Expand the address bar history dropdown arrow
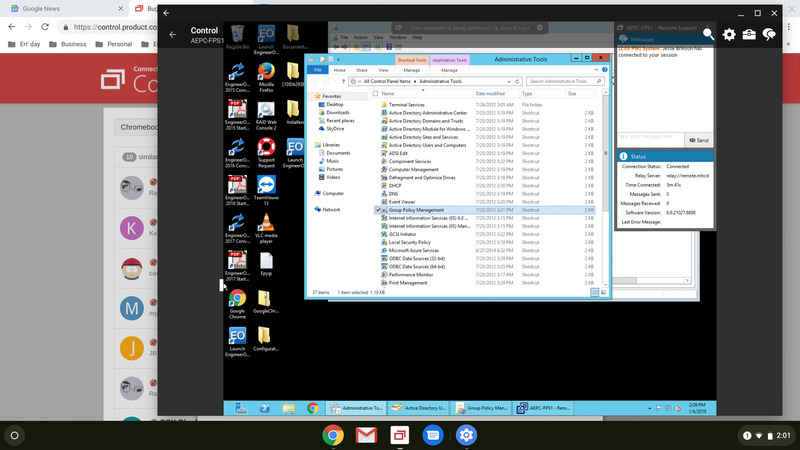 coord(509,81)
